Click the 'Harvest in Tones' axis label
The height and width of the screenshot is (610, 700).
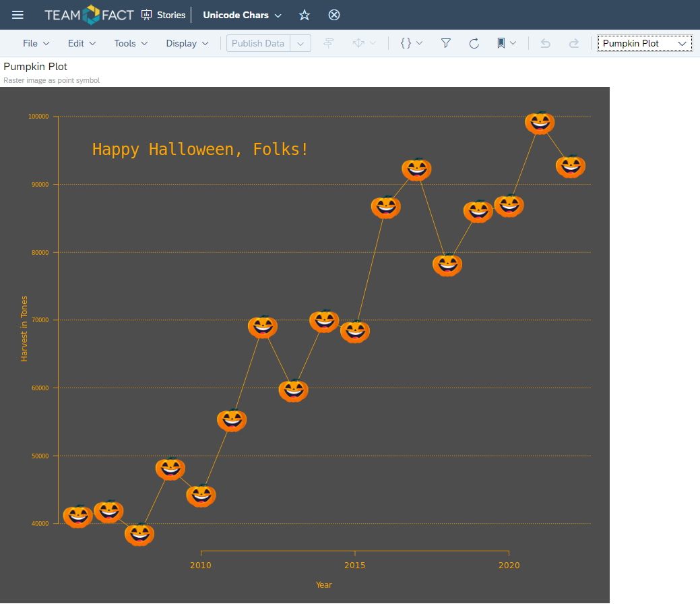point(24,329)
